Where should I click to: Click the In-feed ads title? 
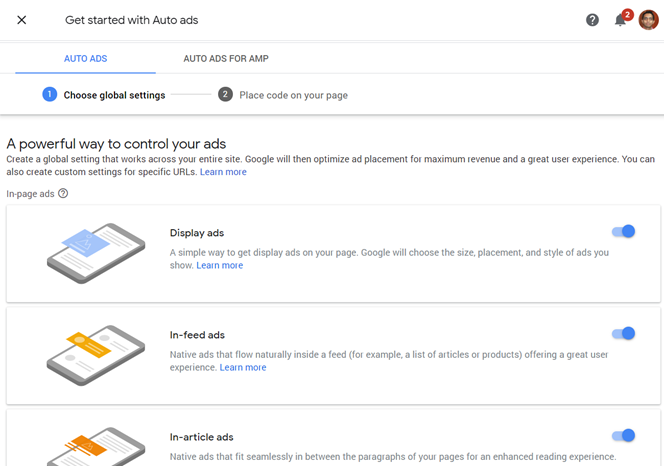point(197,335)
